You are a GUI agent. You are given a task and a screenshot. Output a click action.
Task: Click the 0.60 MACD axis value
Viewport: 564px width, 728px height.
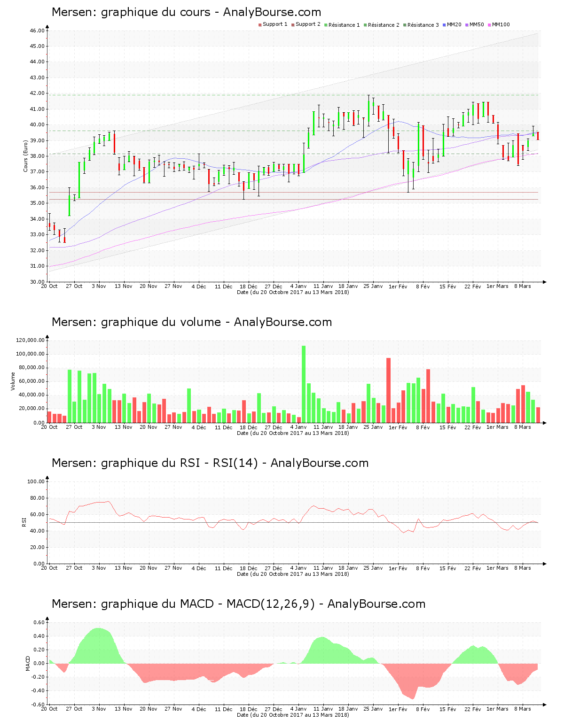click(39, 622)
